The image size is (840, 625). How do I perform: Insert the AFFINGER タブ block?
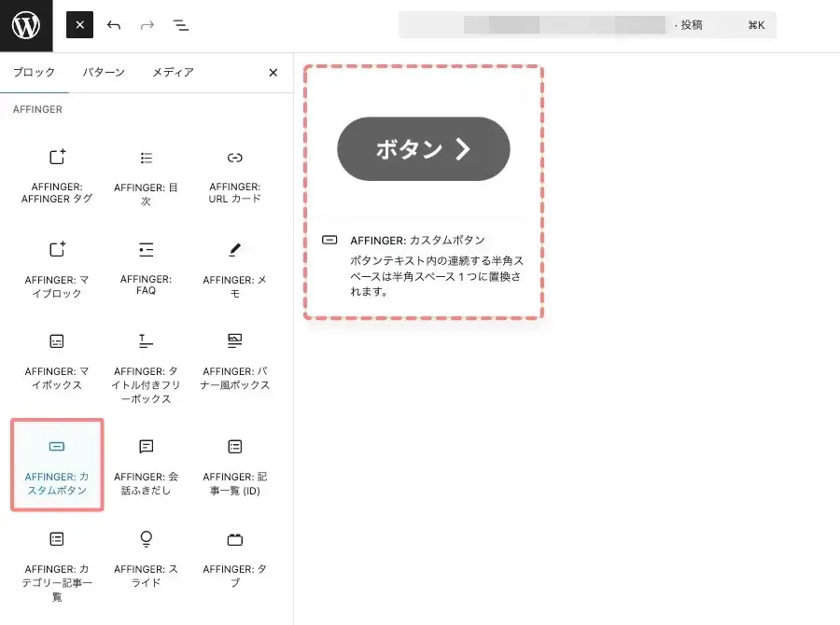(x=234, y=555)
